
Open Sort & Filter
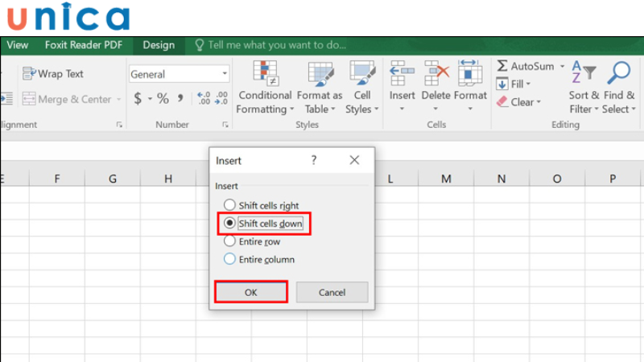[x=584, y=88]
